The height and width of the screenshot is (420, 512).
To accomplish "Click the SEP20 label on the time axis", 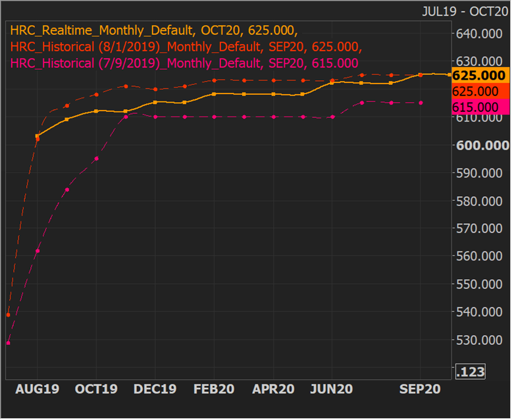I will pos(421,389).
